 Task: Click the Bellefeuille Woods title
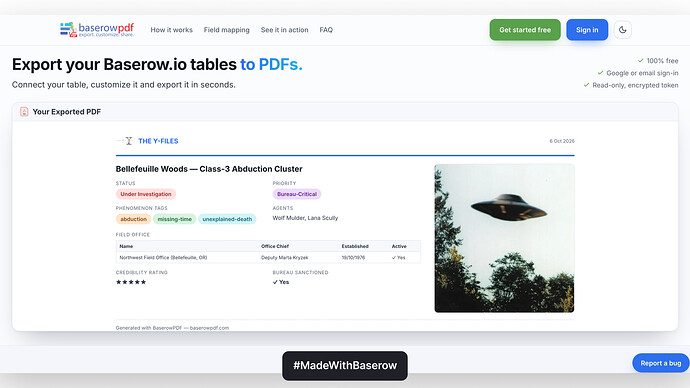[209, 169]
